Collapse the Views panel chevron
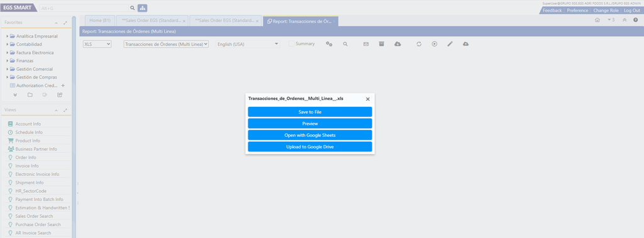Screen dimensions: 644x238 pos(56,111)
